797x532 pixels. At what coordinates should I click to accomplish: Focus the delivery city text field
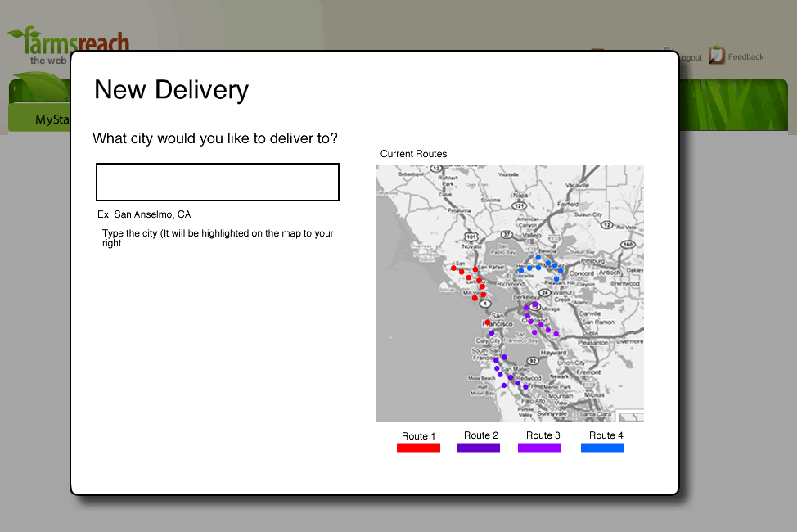tap(218, 182)
